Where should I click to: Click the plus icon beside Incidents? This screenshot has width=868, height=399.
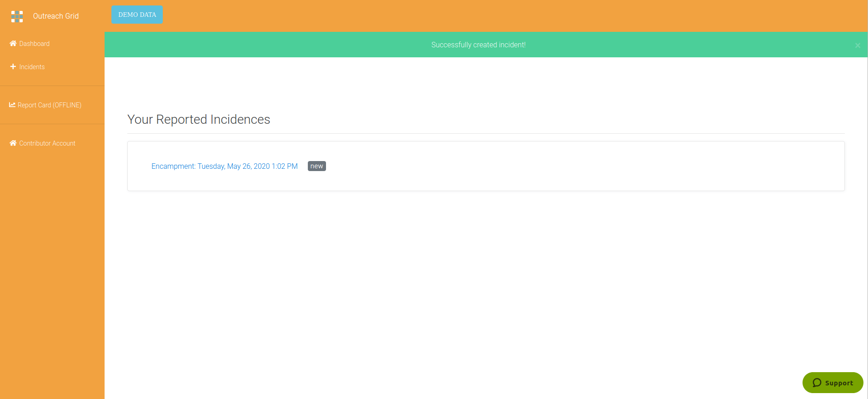(x=13, y=67)
